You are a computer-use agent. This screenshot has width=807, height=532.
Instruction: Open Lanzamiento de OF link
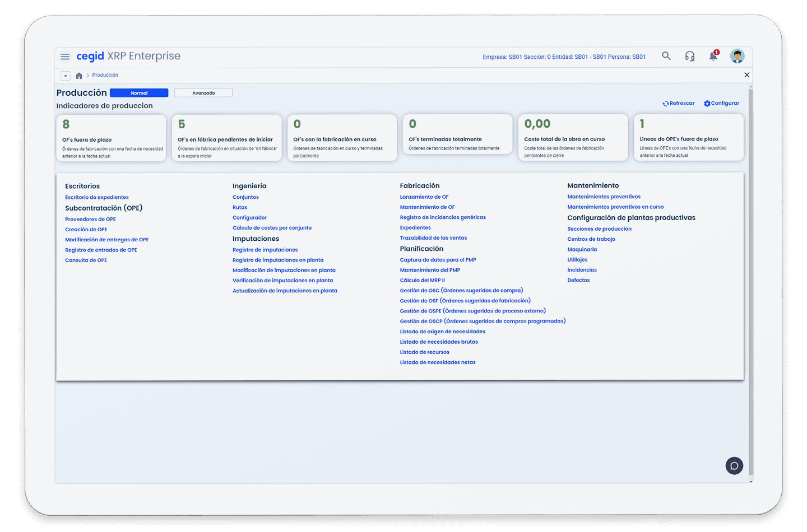tap(424, 197)
